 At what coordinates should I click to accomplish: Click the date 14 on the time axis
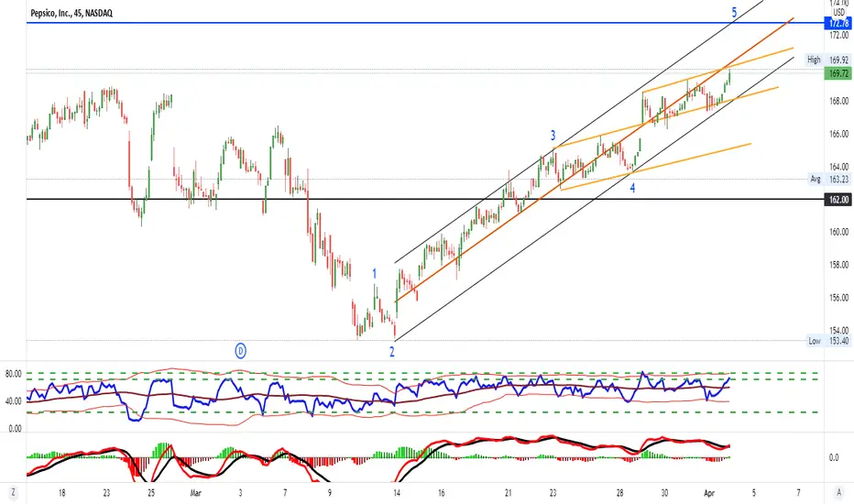click(397, 493)
